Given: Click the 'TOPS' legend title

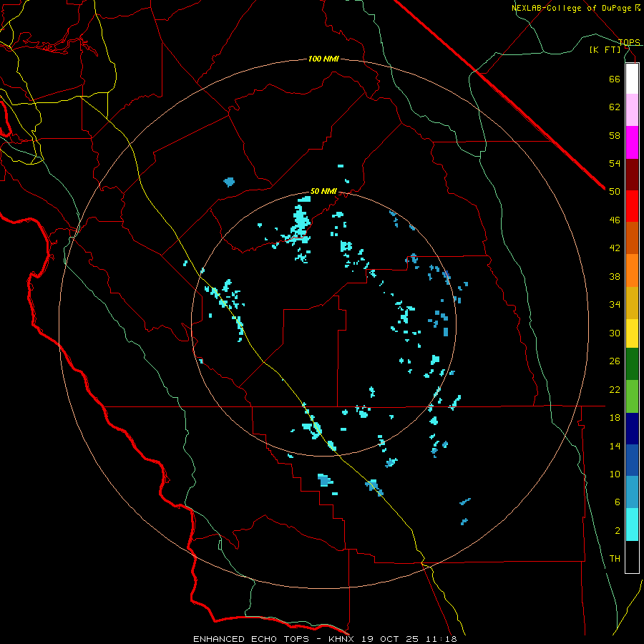Looking at the screenshot, I should 629,42.
